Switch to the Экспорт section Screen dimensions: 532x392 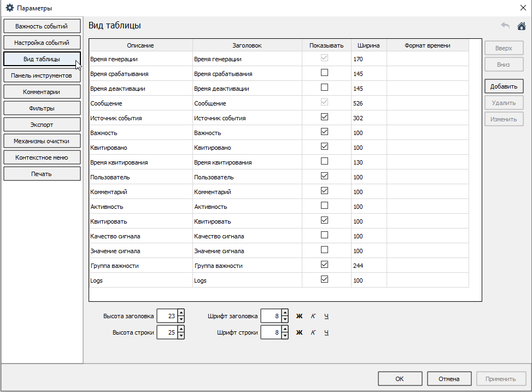tap(42, 125)
